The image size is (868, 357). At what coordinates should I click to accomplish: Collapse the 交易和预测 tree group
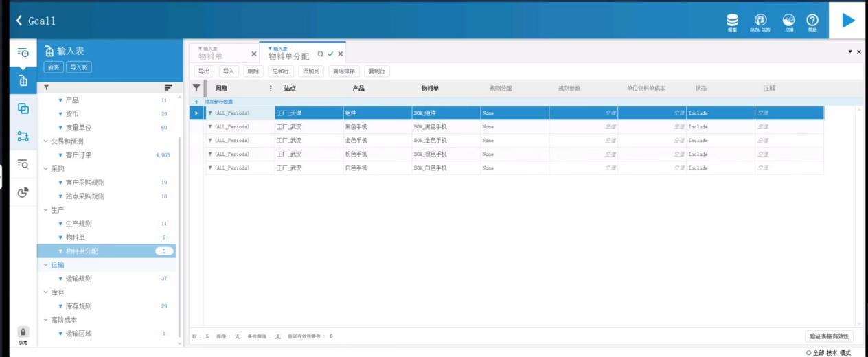46,141
